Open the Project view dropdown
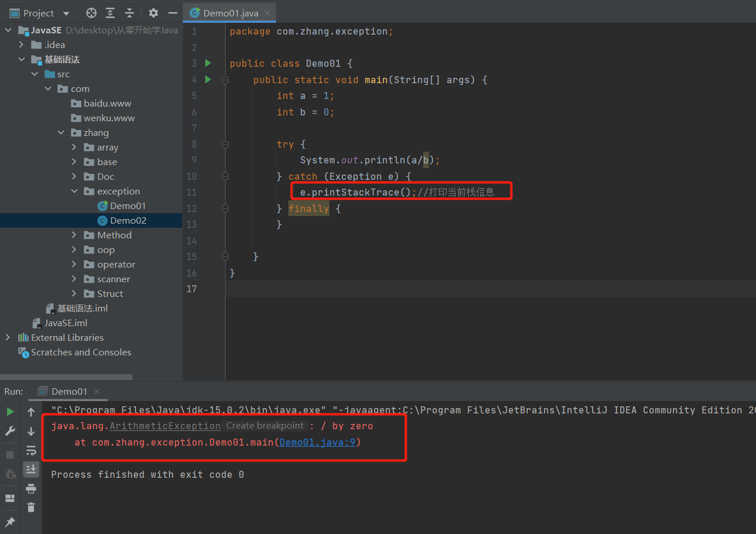 coord(66,13)
